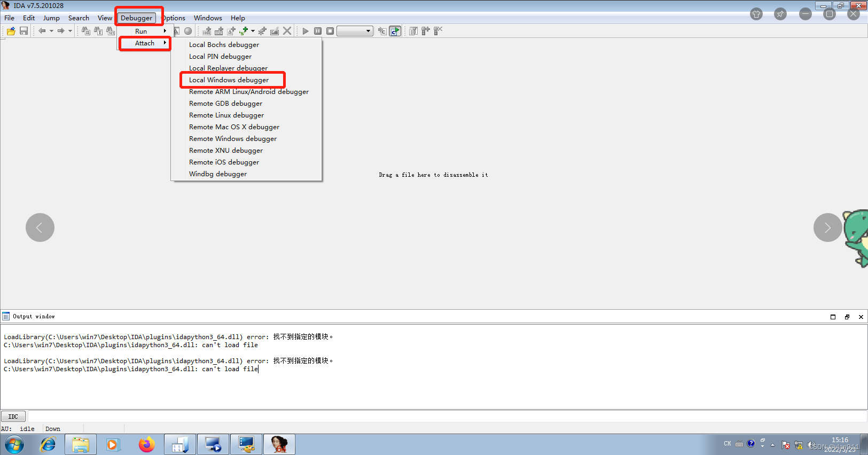Image resolution: width=868 pixels, height=455 pixels.
Task: Select Remote GDB debugger
Action: click(x=246, y=103)
